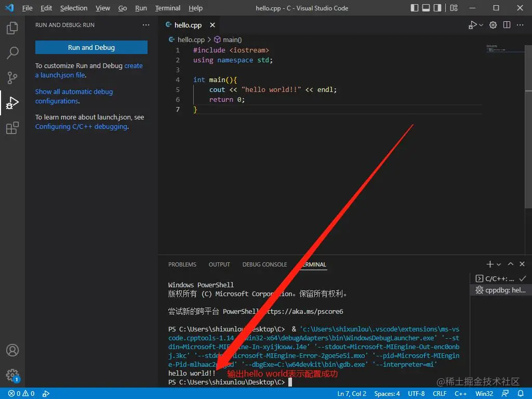The image size is (532, 399).
Task: Maximize the panel with the chevron toggle
Action: pos(511,264)
